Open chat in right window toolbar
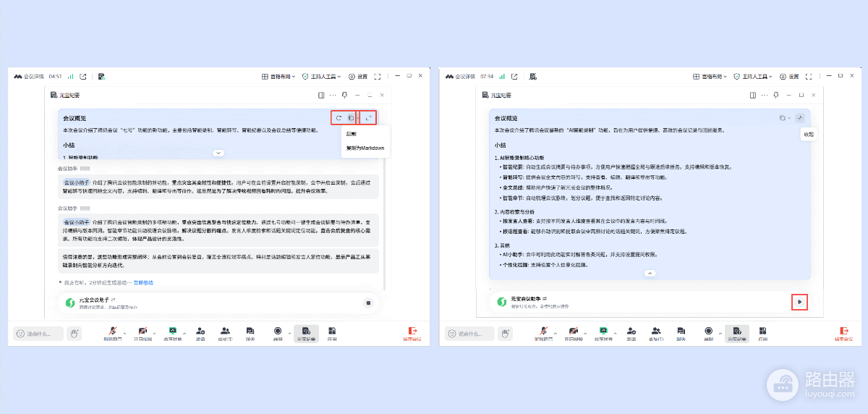868x414 pixels. click(681, 333)
